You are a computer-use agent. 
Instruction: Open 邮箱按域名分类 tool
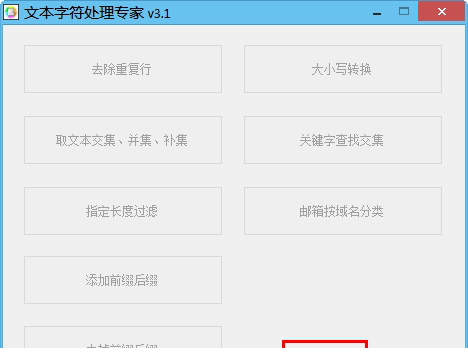(x=343, y=211)
